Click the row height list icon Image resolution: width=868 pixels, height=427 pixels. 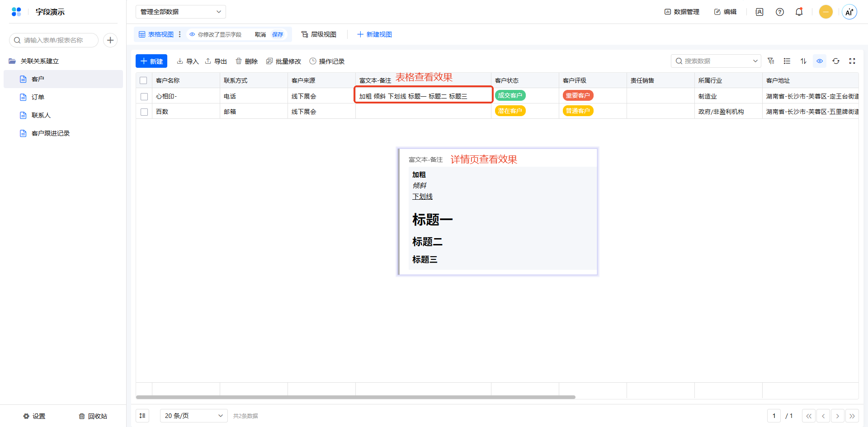tap(787, 61)
